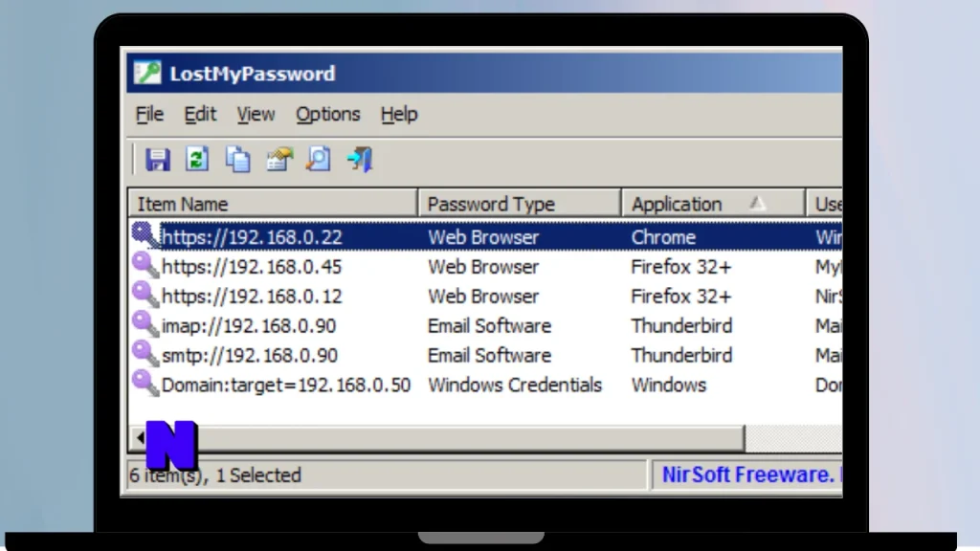Click the key icon of https://192.168.0.22 row

pyautogui.click(x=145, y=235)
